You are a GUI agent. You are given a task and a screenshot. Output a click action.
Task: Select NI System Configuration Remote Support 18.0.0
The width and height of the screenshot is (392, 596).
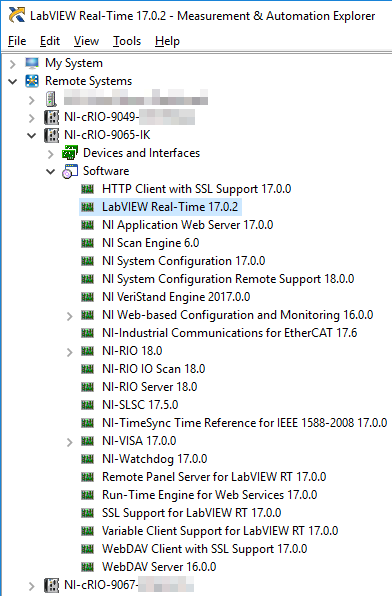[228, 279]
